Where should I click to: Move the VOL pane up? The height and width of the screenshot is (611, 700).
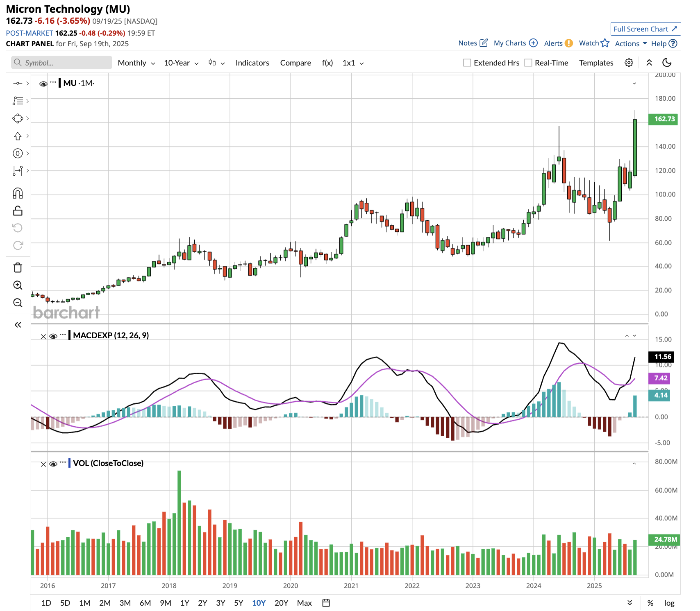[x=634, y=464]
